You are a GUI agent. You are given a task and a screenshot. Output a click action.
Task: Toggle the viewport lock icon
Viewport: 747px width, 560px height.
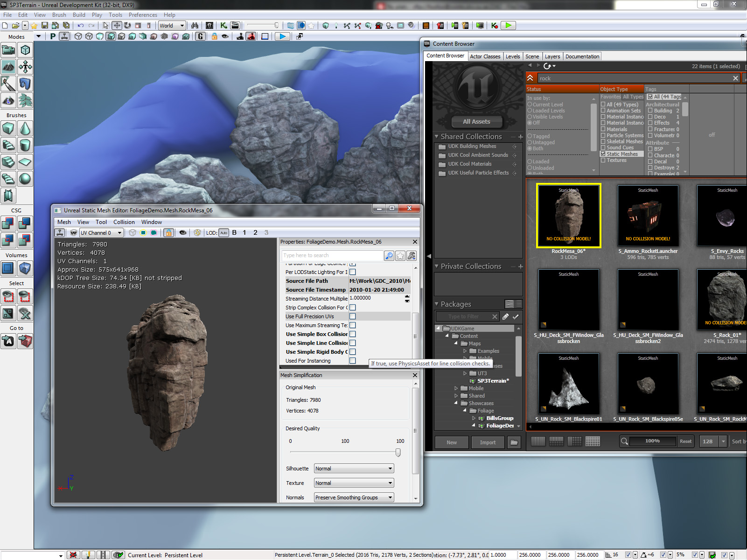point(214,36)
